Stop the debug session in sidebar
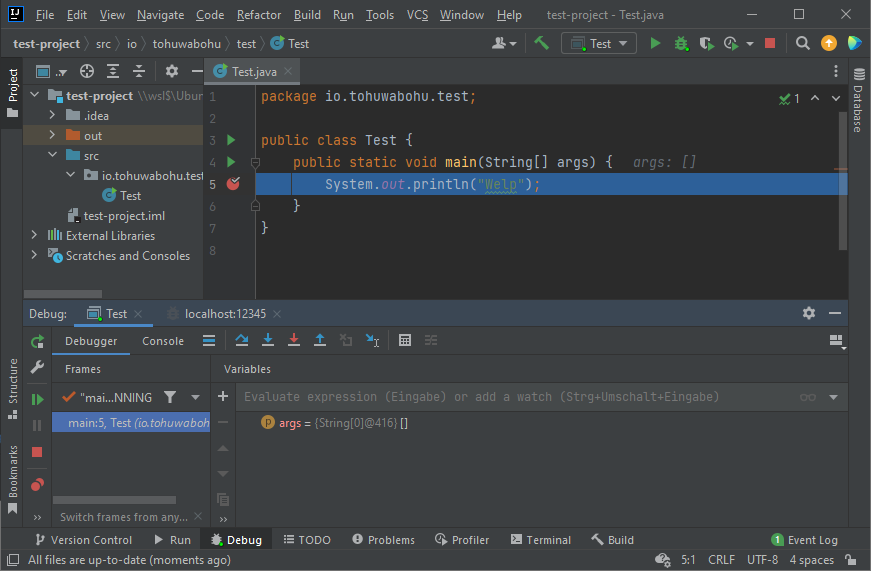Viewport: 871px width, 571px height. click(x=37, y=452)
